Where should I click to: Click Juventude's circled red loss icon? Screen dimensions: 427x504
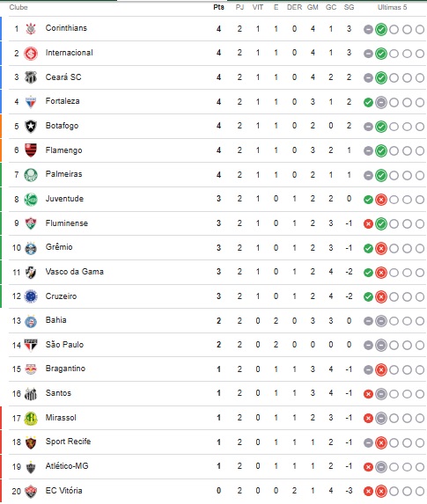(381, 200)
